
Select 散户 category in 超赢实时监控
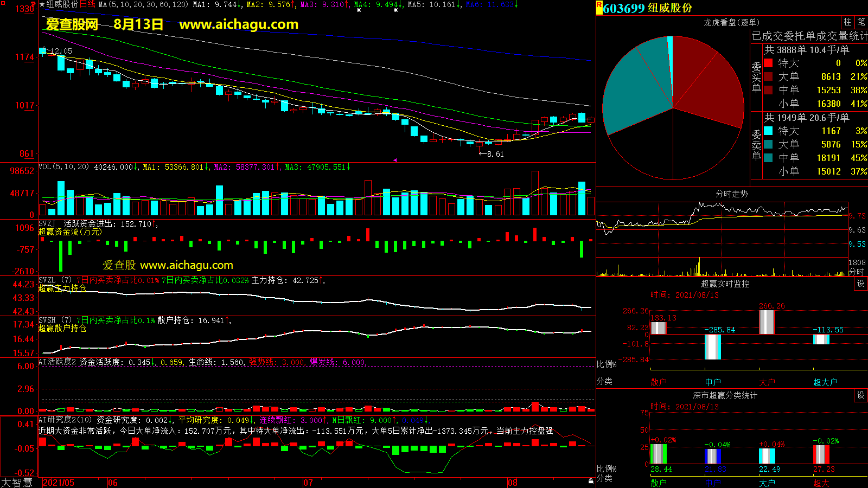(x=658, y=382)
